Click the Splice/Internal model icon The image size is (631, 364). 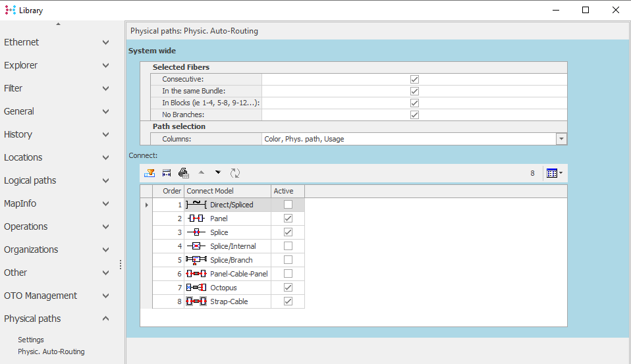point(196,246)
